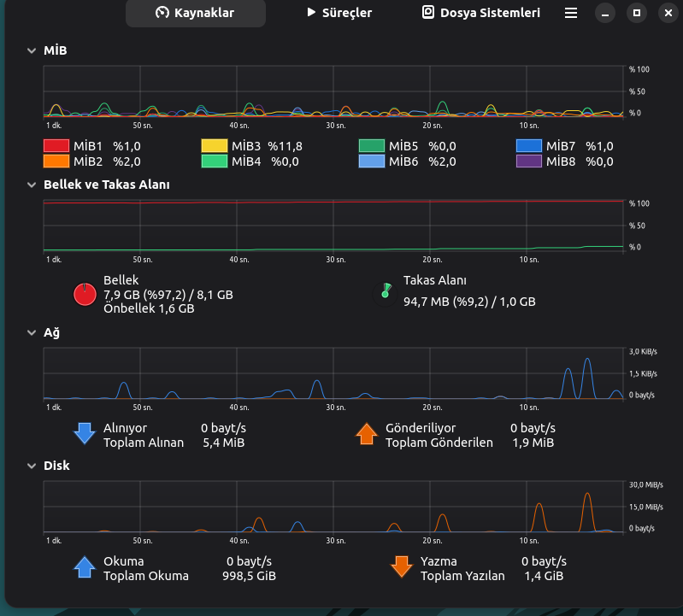Viewport: 683px width, 616px height.
Task: Change the MİB8 purple color swatch
Action: point(529,161)
